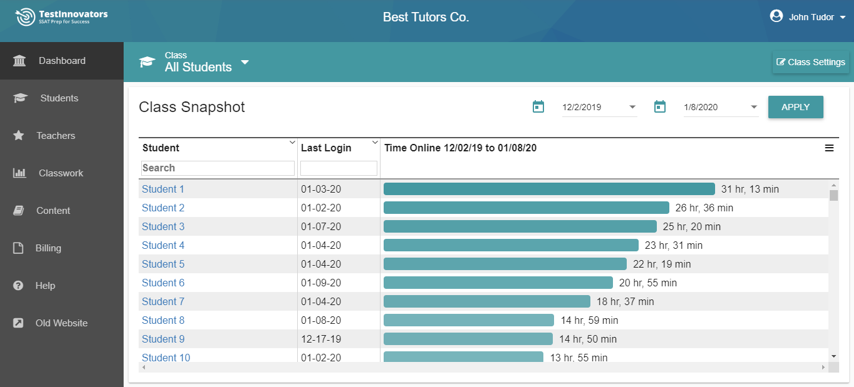Open the Student 10 link

[166, 358]
